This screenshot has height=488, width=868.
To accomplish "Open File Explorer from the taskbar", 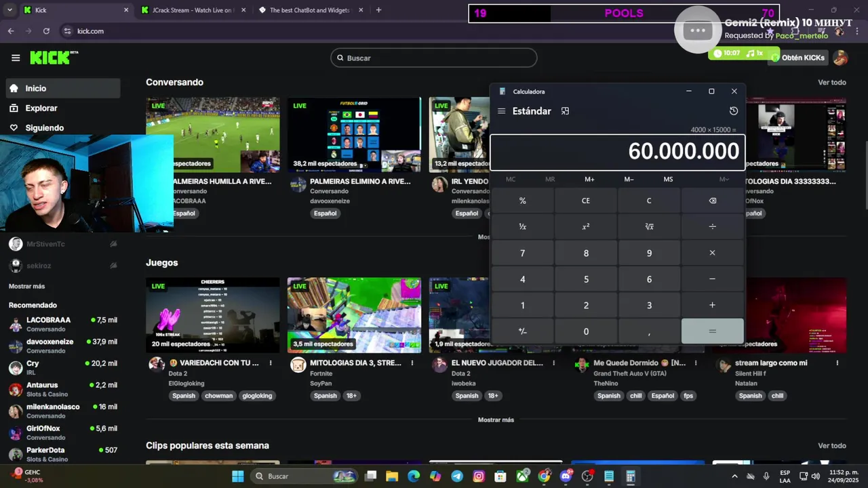I will click(x=392, y=476).
